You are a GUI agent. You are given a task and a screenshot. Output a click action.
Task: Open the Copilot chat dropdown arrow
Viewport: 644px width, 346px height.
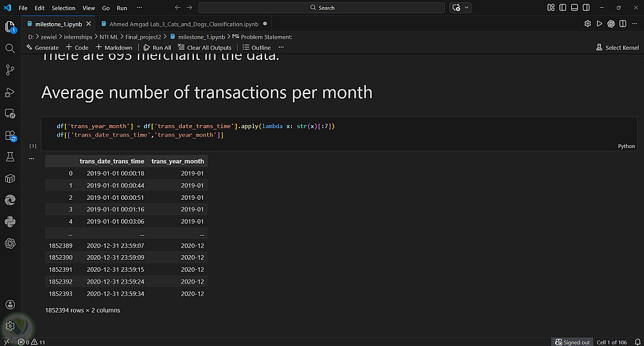pos(467,8)
